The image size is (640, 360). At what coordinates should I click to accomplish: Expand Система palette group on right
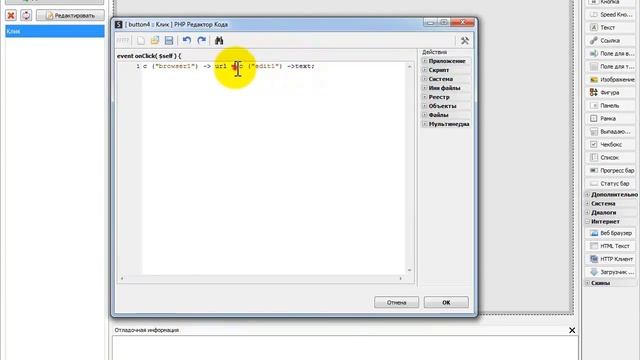588,203
